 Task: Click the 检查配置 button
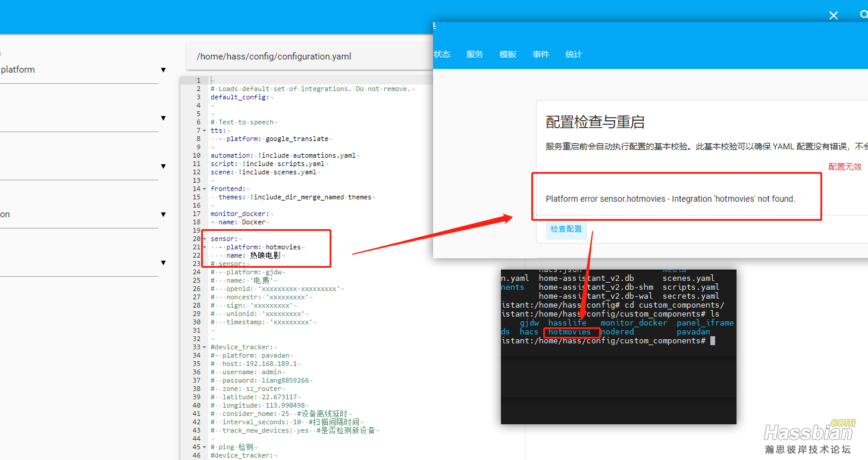click(566, 229)
